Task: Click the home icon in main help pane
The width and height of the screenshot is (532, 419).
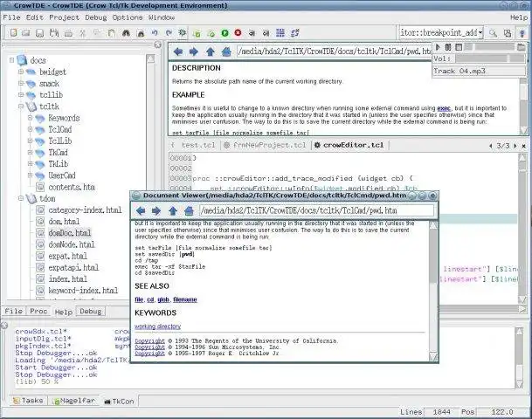Action: click(226, 52)
